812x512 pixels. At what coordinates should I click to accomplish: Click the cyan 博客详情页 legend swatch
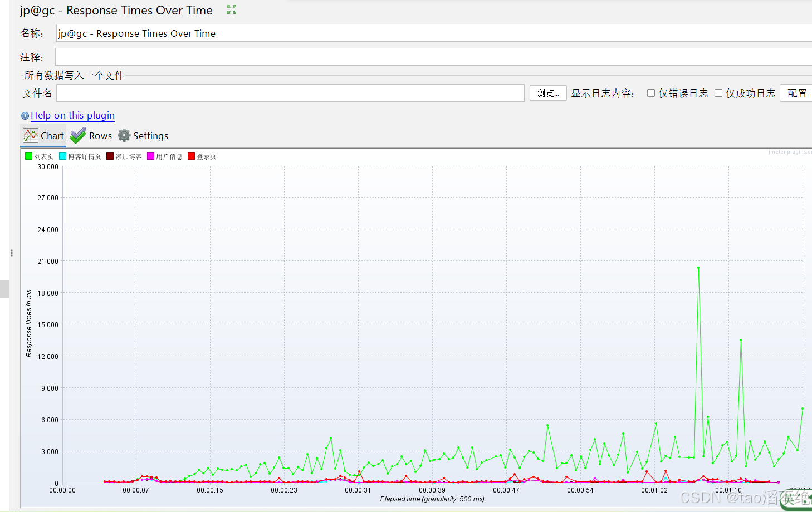62,156
